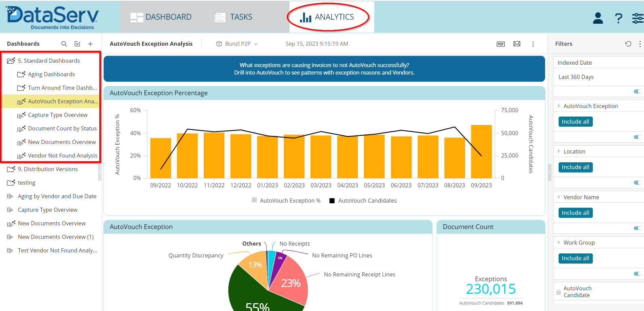The image size is (644, 311).
Task: Click the 5. Standard Dashboards folder icon
Action: click(11, 61)
